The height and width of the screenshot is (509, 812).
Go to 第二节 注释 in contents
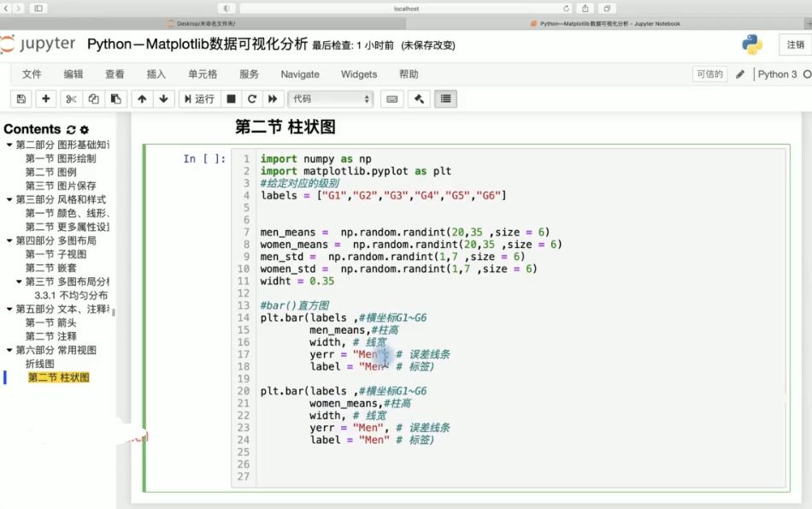(50, 336)
